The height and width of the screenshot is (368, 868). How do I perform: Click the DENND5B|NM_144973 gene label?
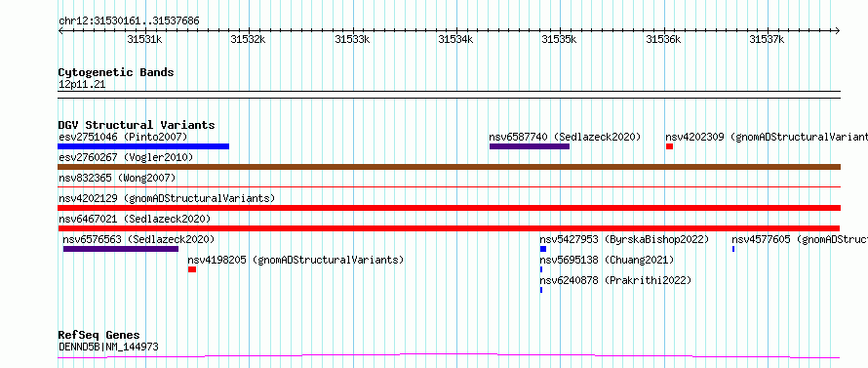(x=108, y=348)
